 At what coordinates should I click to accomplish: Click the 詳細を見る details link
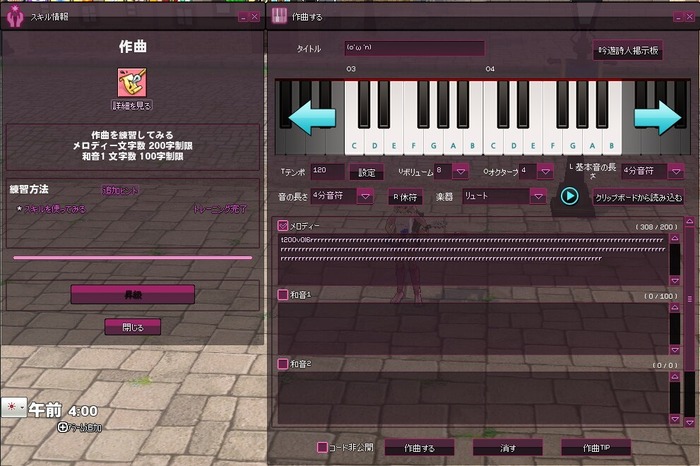132,105
